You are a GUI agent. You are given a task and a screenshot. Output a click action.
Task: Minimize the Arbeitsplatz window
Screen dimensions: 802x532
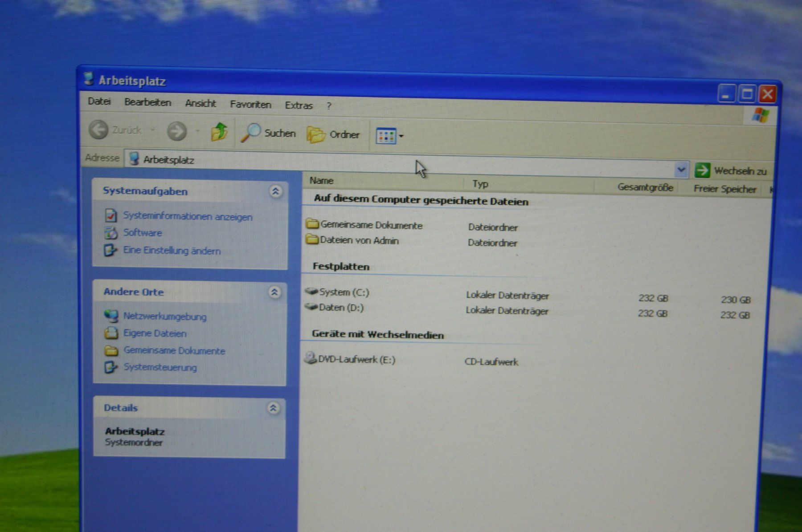(x=726, y=93)
